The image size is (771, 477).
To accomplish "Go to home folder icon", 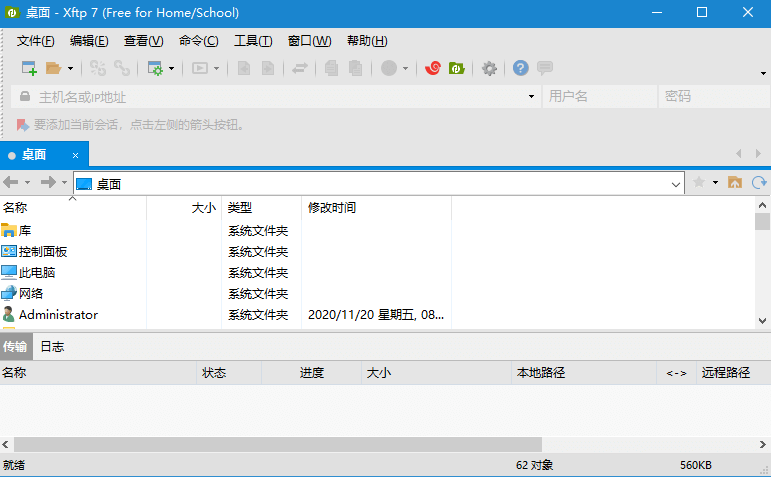I will [735, 182].
